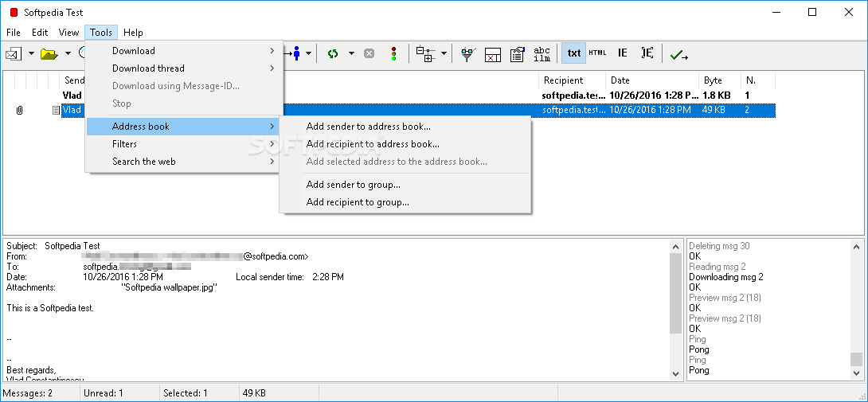Image resolution: width=868 pixels, height=402 pixels.
Task: Toggle the txt plain text view
Action: click(x=574, y=53)
